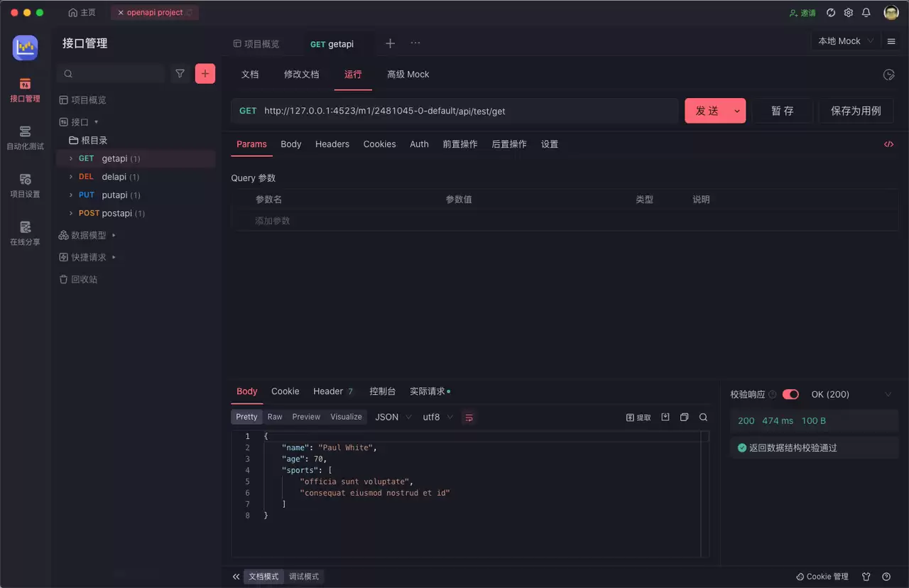Open 项目设置 in the left sidebar
Viewport: 909px width, 588px height.
point(25,185)
